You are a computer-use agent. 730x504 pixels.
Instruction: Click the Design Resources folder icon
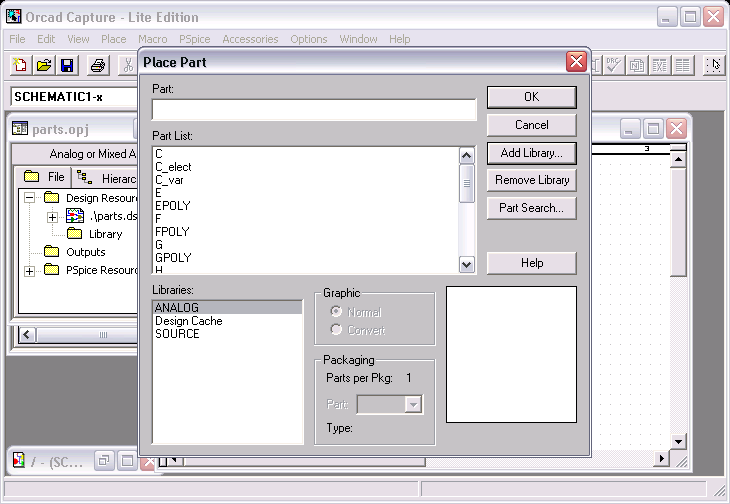[51, 197]
